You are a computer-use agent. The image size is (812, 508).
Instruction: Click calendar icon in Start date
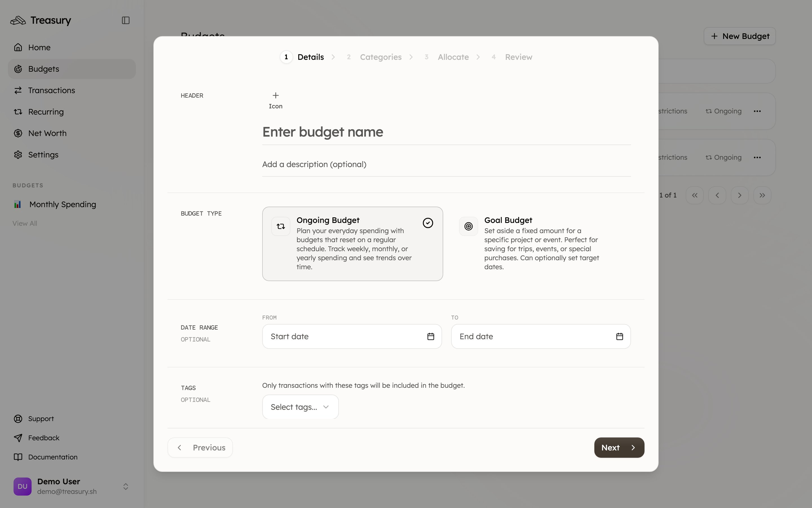[431, 336]
